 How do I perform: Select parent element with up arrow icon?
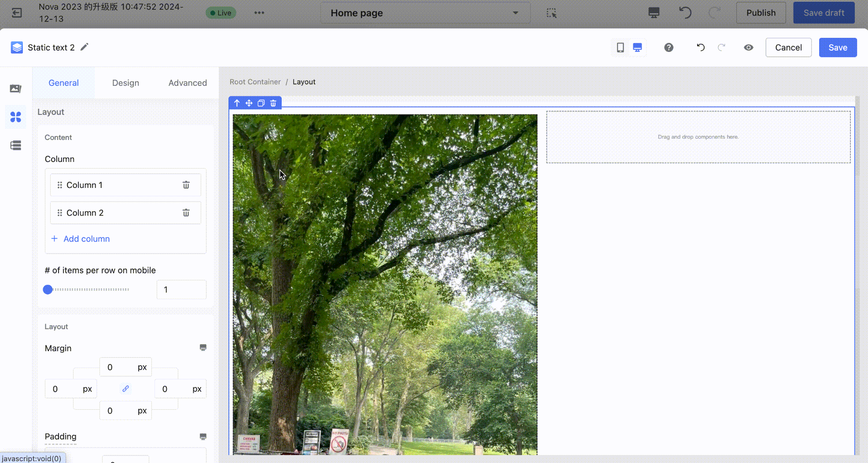237,103
